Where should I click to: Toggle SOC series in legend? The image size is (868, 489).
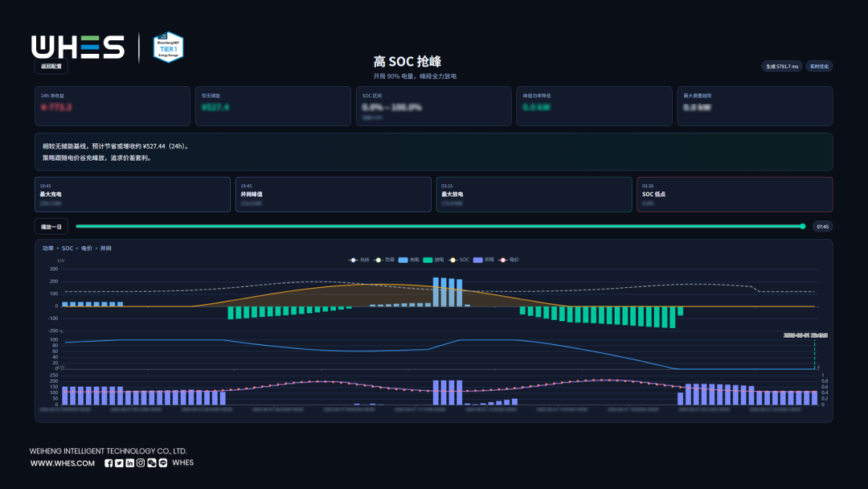click(459, 260)
